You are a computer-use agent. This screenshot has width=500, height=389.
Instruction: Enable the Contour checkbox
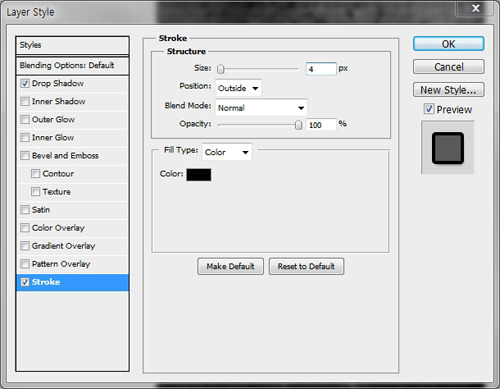35,174
